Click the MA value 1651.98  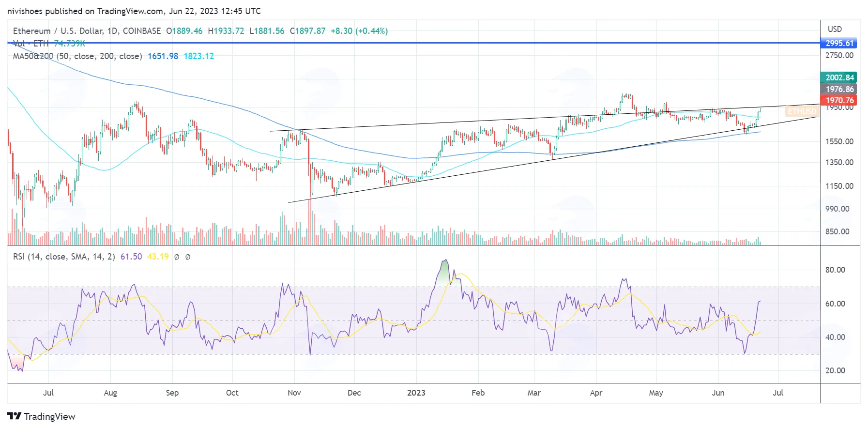click(163, 56)
